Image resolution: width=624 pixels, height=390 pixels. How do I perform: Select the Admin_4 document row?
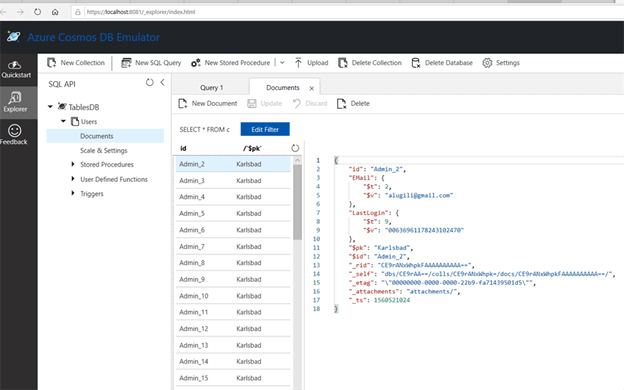[x=233, y=197]
